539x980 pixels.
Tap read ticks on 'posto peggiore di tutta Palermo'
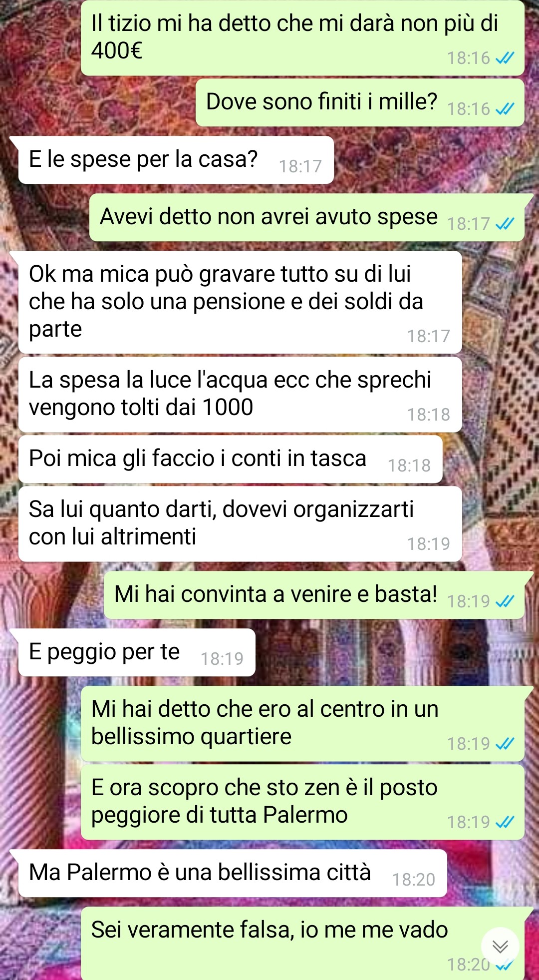505,822
